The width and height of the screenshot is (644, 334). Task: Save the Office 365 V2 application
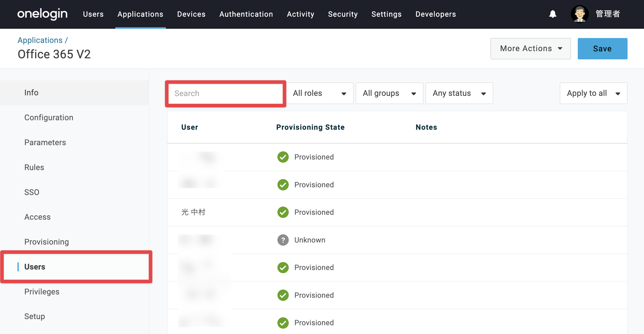click(x=602, y=49)
